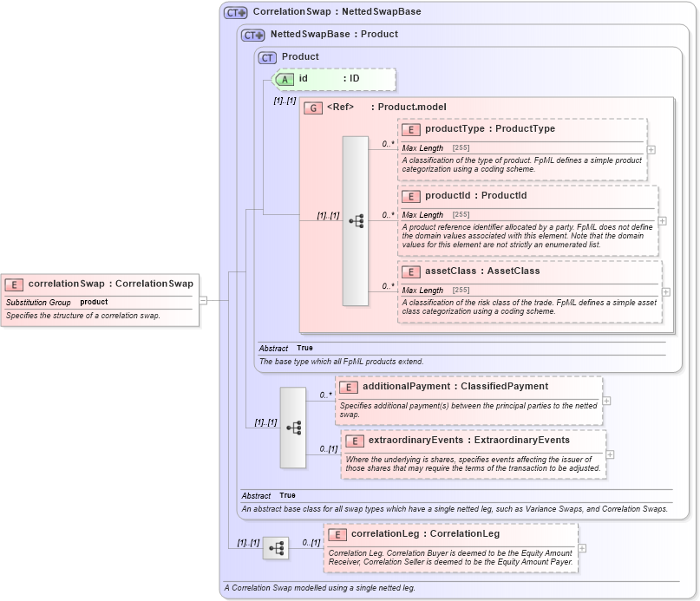Expand the additionalPayment element
The image size is (700, 601).
606,401
